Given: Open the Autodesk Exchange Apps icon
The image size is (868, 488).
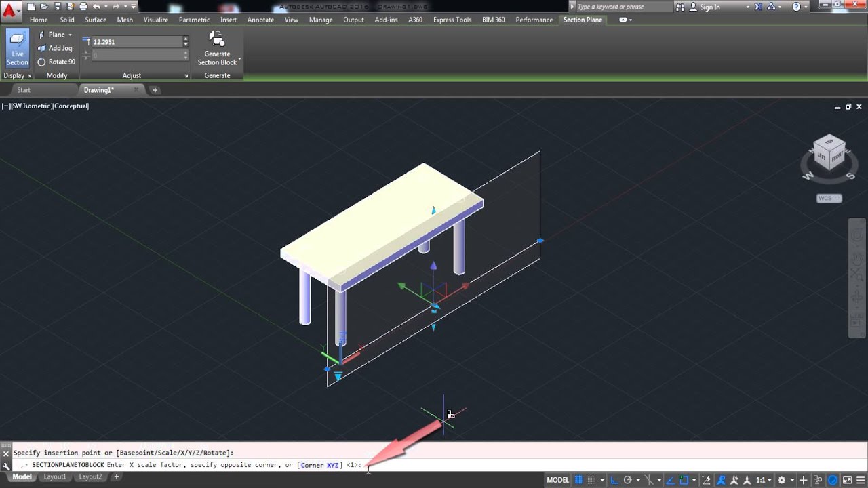Looking at the screenshot, I should pos(759,7).
